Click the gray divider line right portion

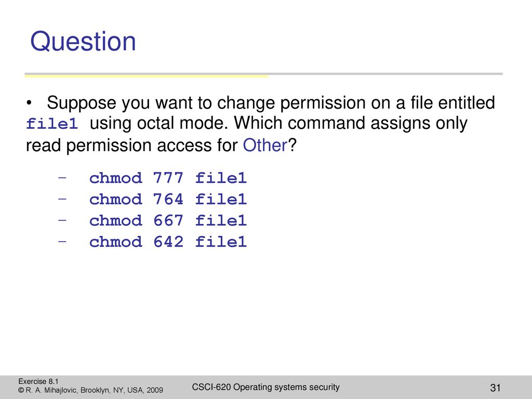coord(385,74)
